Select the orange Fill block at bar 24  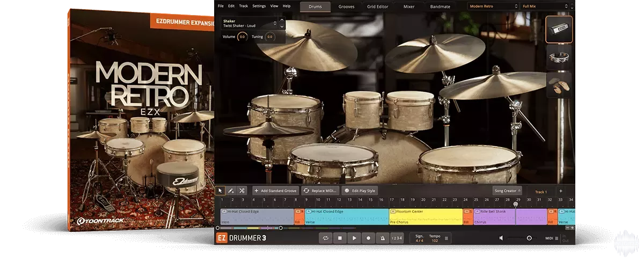click(x=468, y=217)
